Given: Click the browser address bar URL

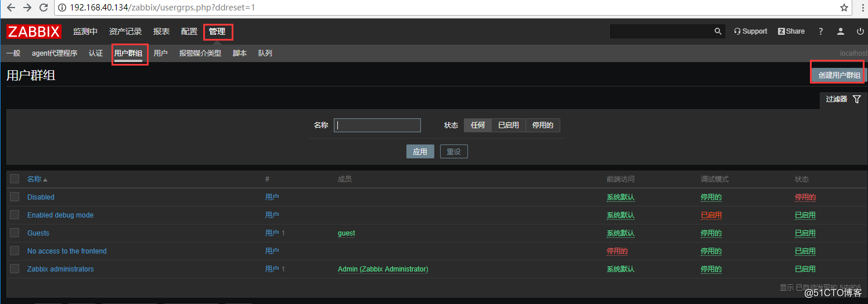Looking at the screenshot, I should tap(162, 8).
